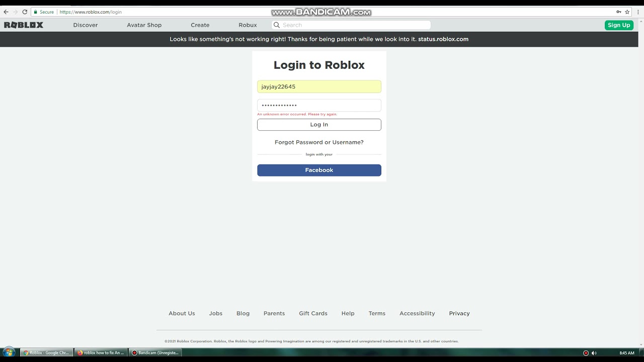
Task: Open the Firefox 'roblox how to fix' taskbar item
Action: click(x=101, y=352)
